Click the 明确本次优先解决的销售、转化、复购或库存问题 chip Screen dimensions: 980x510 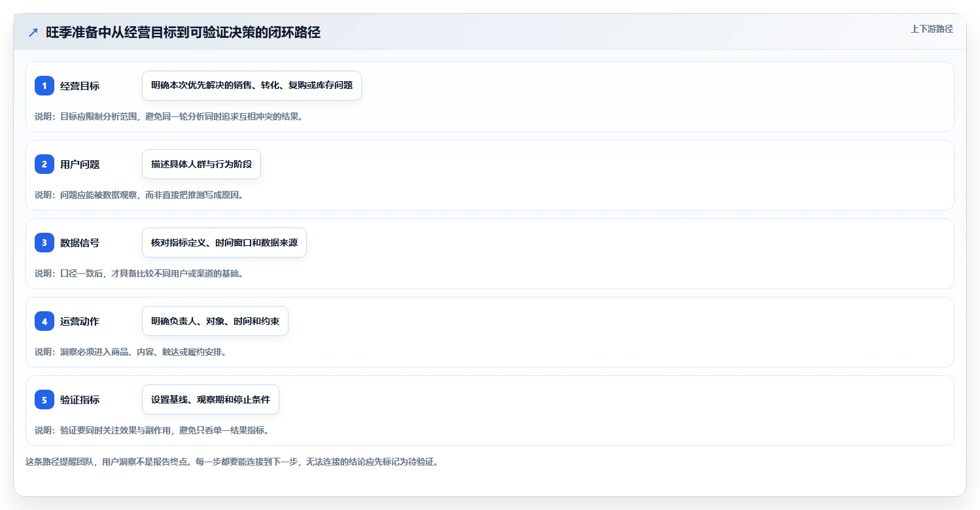click(252, 86)
